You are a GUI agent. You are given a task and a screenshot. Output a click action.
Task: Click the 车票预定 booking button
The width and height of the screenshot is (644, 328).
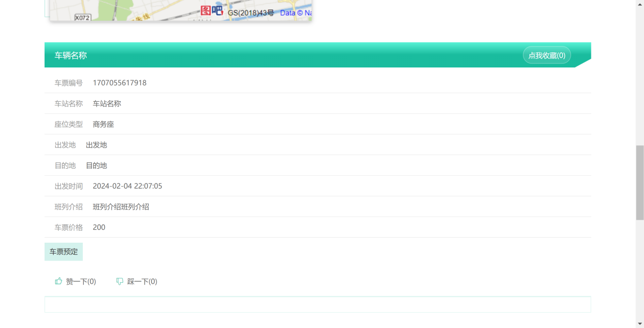pyautogui.click(x=63, y=252)
